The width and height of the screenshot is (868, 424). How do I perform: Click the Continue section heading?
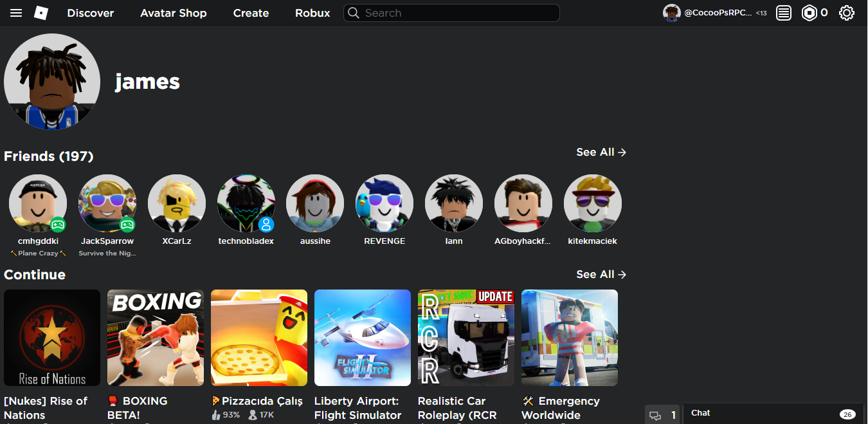35,275
